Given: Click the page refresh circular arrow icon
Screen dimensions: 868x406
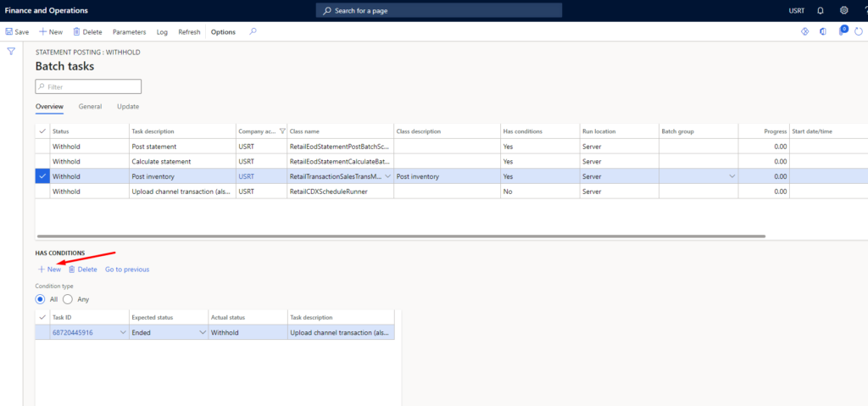Looking at the screenshot, I should point(860,31).
